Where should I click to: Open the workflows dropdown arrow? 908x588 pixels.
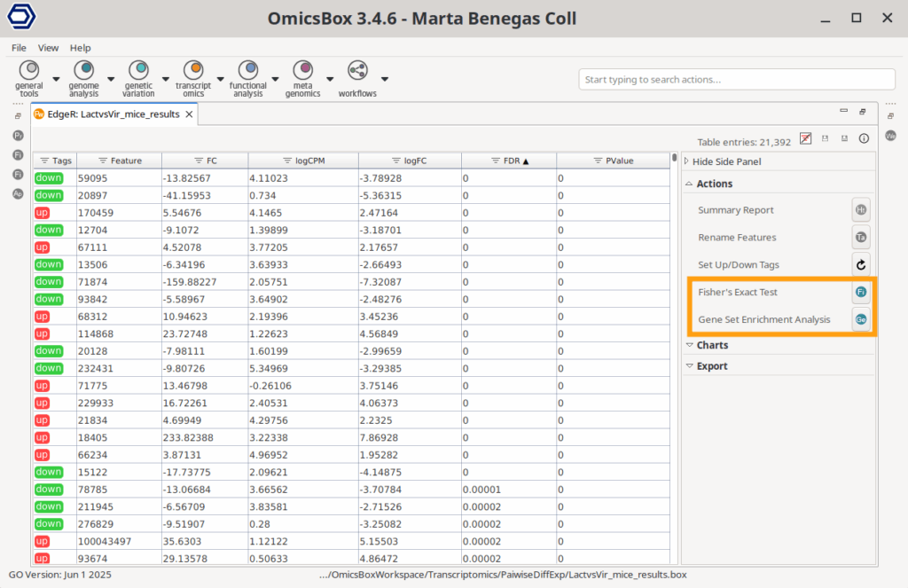[385, 79]
